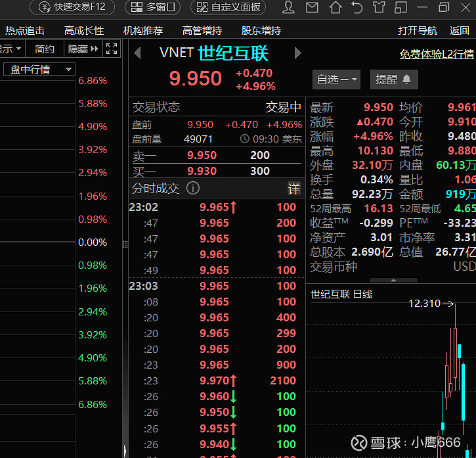
Task: Click the 0.00% axis label
Action: click(93, 242)
